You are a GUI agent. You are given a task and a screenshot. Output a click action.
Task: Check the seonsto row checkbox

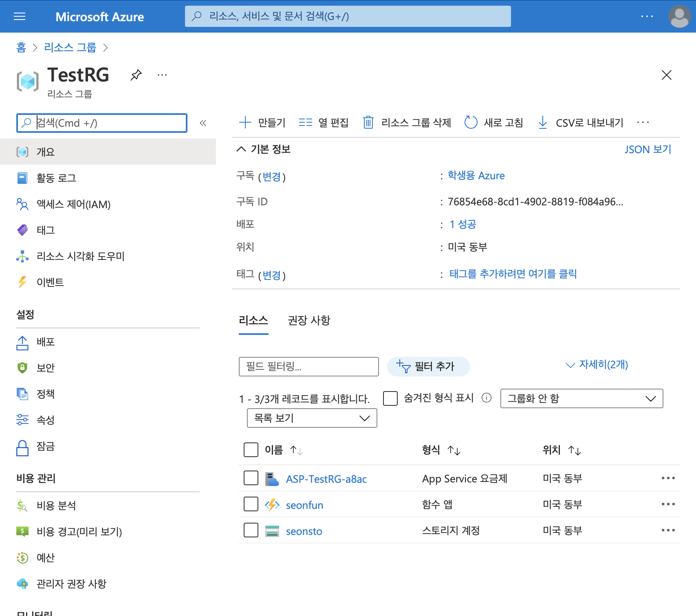(251, 530)
